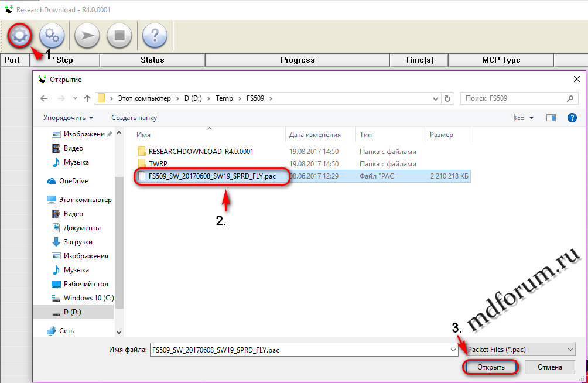Open 'Рабочий стол' in navigation pane

pos(86,284)
